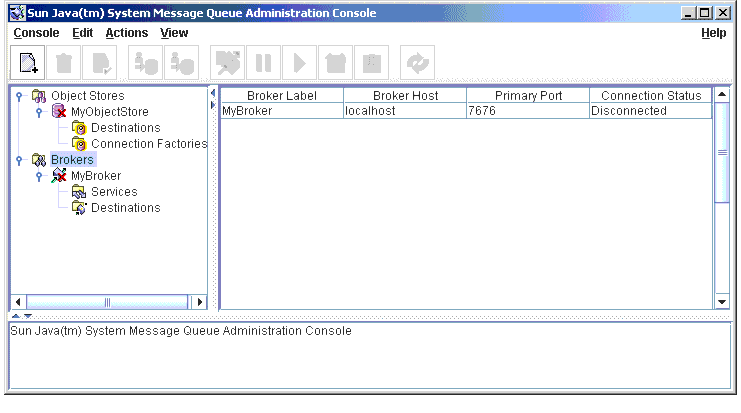Screen dimensions: 741x413
Task: Maximize the Administration Console window
Action: [705, 13]
